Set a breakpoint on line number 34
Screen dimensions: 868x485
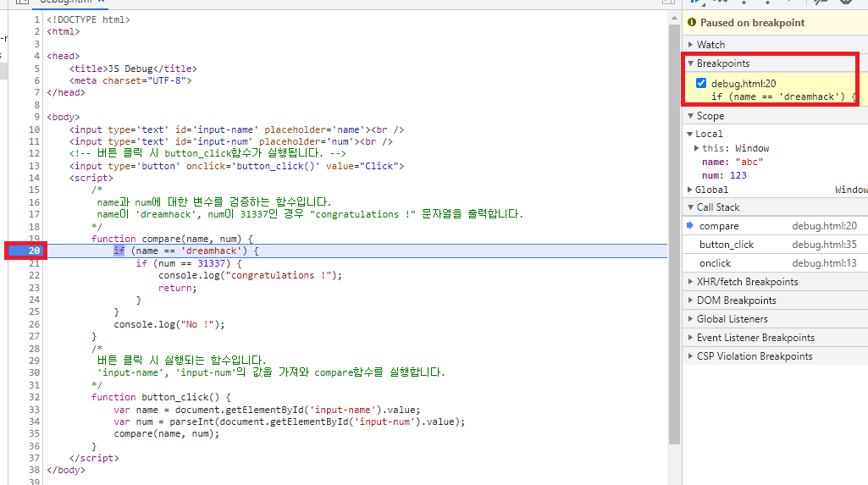pos(34,422)
